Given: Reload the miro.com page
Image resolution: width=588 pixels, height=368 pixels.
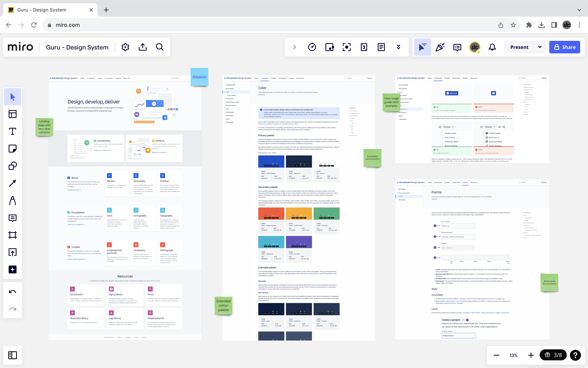Looking at the screenshot, I should pyautogui.click(x=34, y=25).
